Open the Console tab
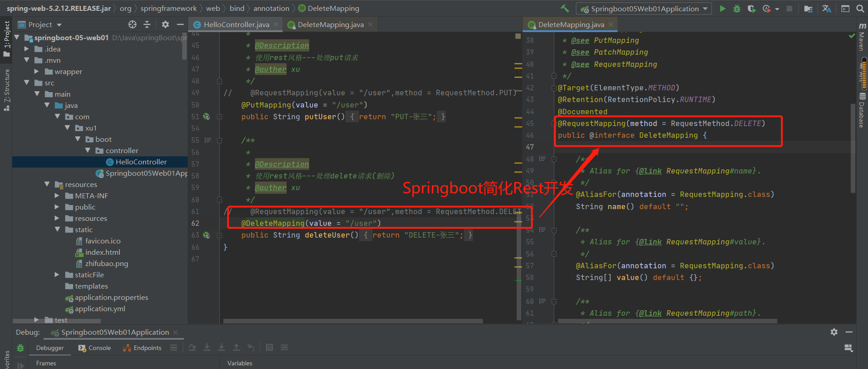Screen dimensions: 868x369 point(94,348)
